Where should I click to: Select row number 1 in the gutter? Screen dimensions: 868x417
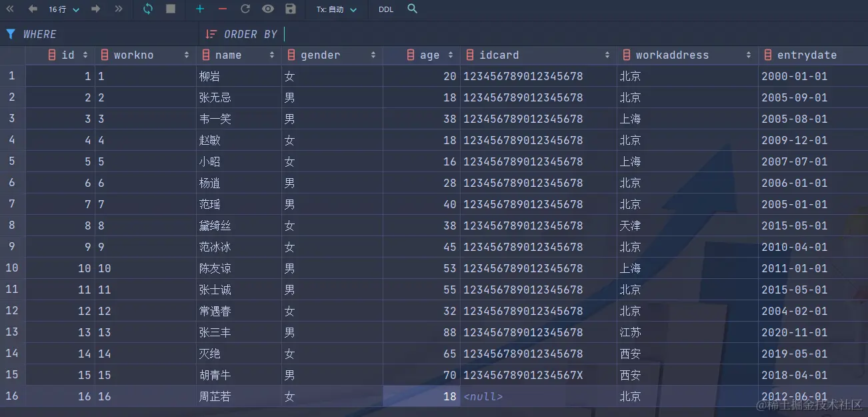point(12,76)
